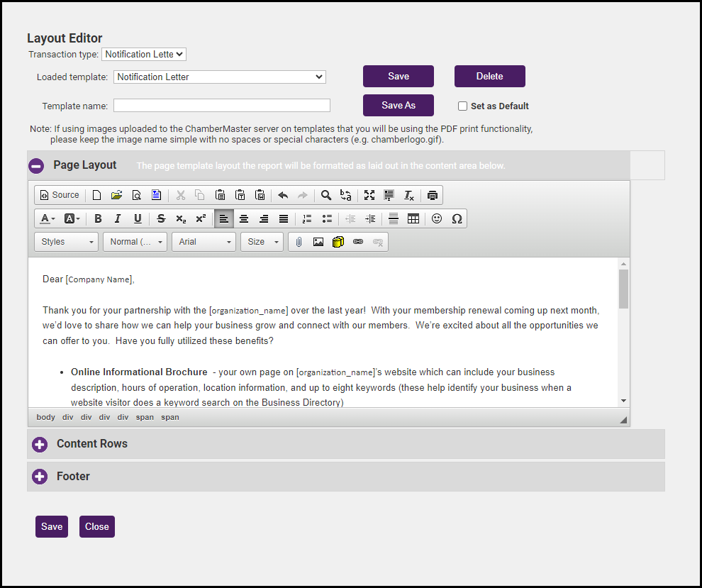
Task: Open the Replace tool
Action: click(345, 195)
